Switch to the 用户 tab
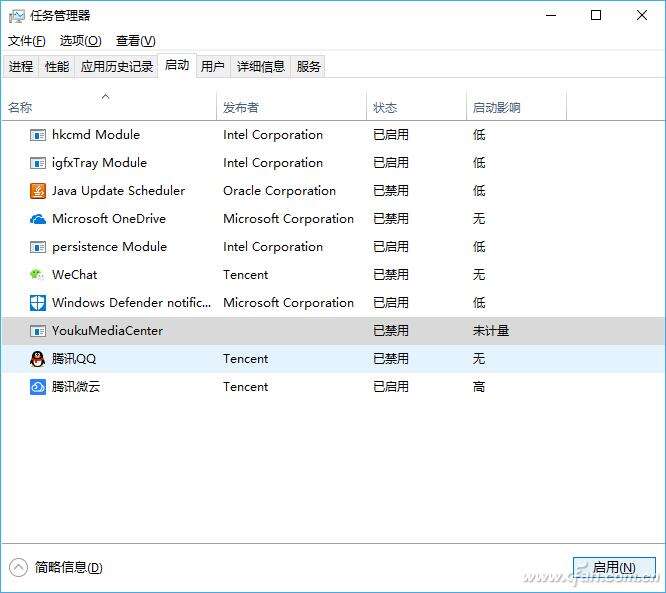 tap(213, 67)
